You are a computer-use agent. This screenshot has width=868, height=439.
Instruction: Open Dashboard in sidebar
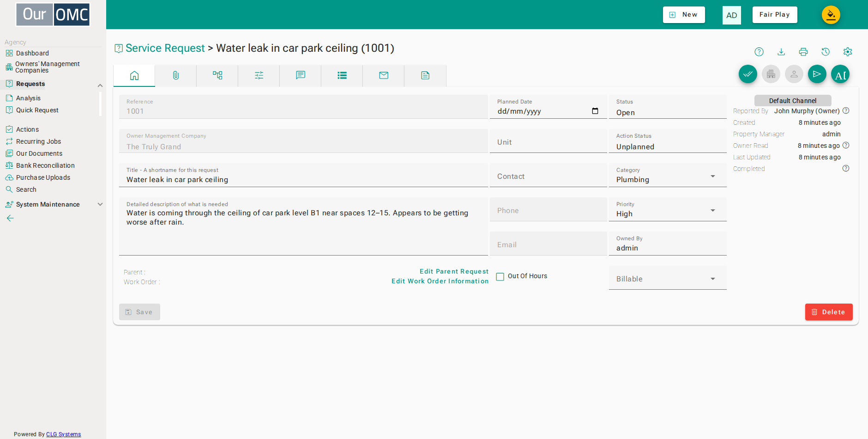[x=32, y=53]
